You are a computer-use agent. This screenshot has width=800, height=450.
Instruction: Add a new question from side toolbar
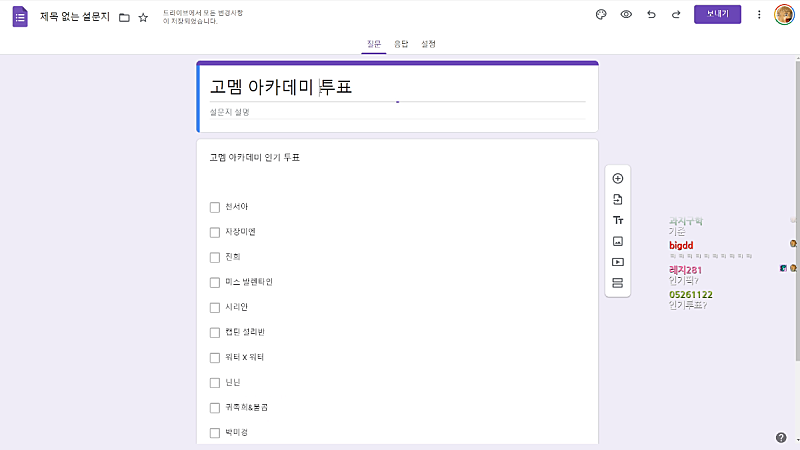617,178
